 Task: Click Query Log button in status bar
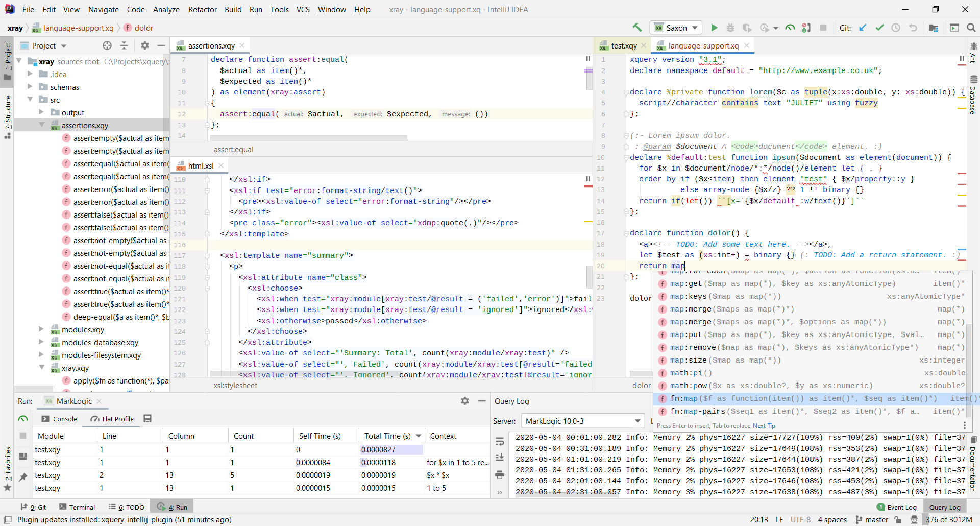945,507
